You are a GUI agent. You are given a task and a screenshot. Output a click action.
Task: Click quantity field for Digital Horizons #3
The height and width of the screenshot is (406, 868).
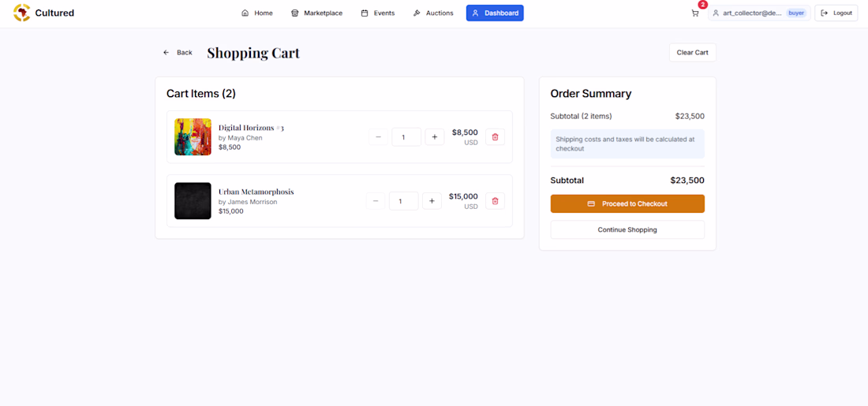point(406,136)
